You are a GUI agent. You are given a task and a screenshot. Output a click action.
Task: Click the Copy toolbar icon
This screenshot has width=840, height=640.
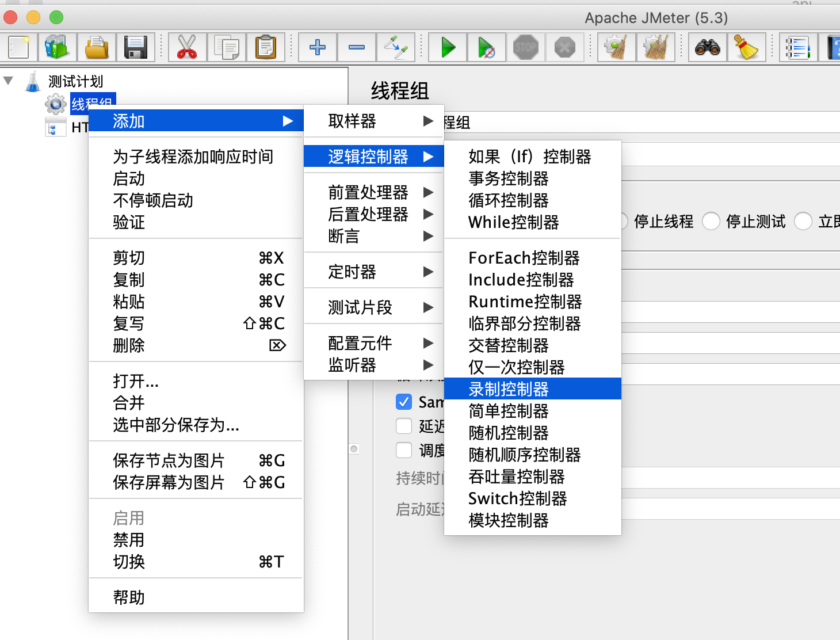pyautogui.click(x=226, y=47)
